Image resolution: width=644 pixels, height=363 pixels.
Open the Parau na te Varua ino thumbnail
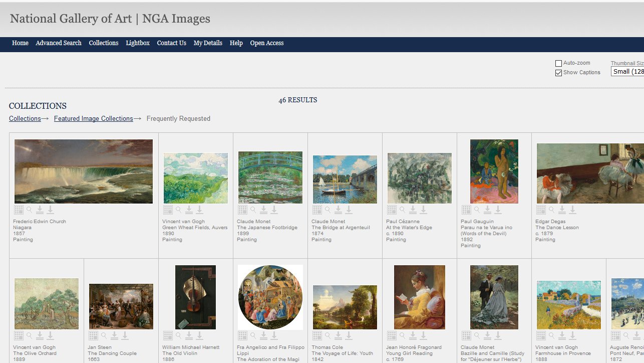pos(494,171)
